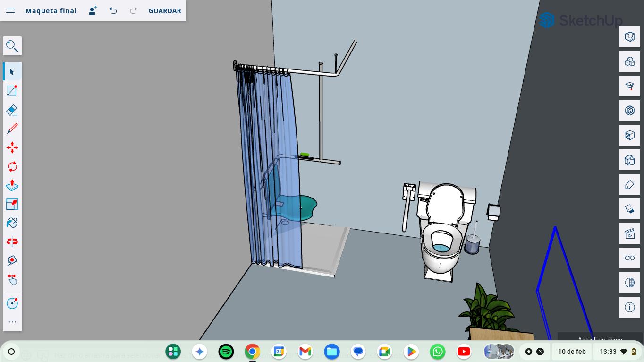Choose the Select arrow tool
The image size is (644, 362).
pos(12,72)
